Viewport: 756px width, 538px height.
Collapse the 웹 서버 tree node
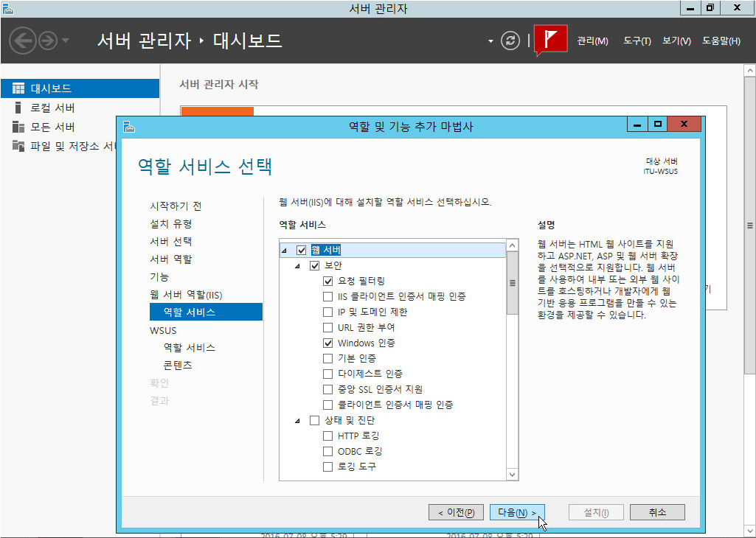[285, 251]
